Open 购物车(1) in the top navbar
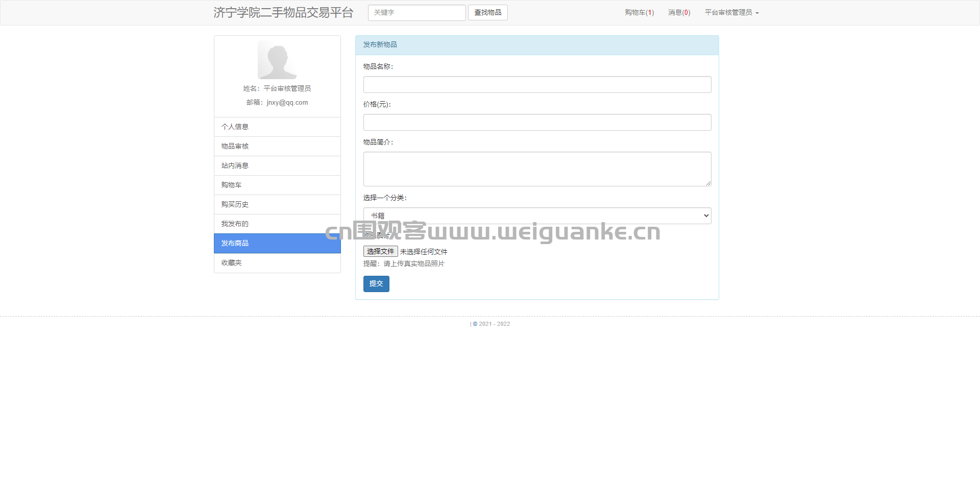The width and height of the screenshot is (980, 479). [639, 12]
